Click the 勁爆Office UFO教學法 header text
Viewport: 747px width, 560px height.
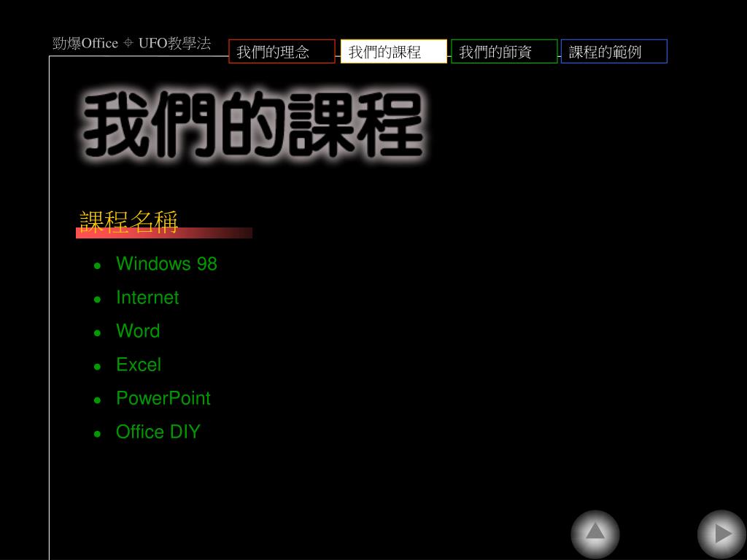(131, 43)
